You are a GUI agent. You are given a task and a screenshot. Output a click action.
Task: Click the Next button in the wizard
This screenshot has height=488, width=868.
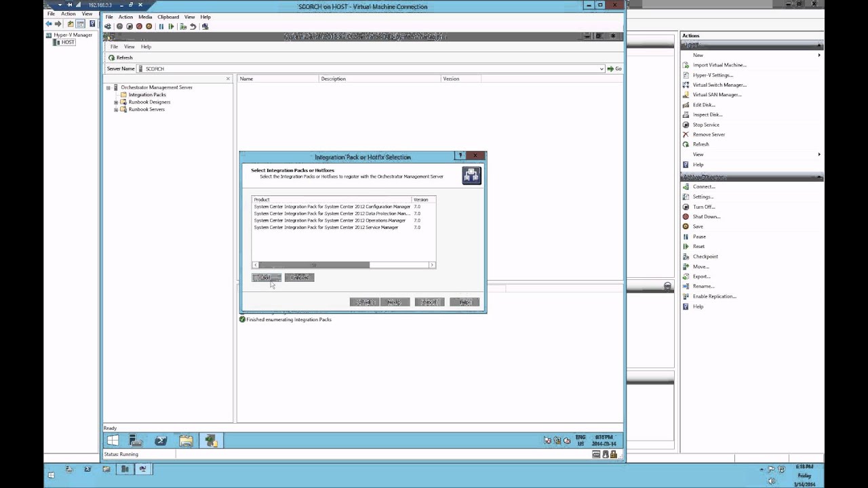(395, 302)
